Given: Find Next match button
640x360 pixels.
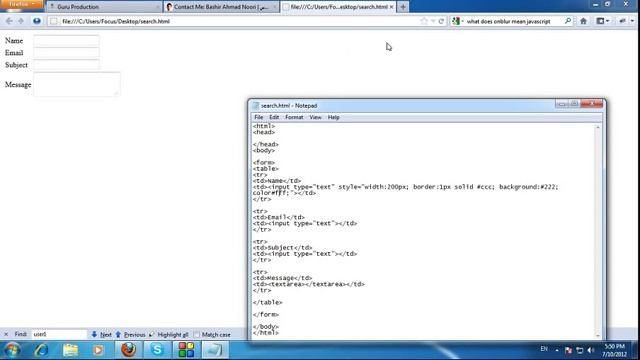Looking at the screenshot, I should (101, 334).
